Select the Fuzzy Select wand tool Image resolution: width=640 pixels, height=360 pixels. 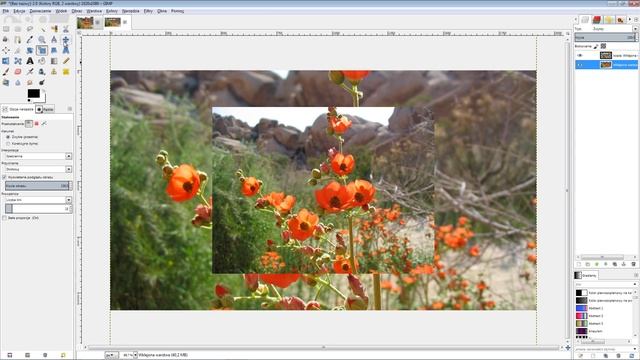tap(43, 29)
